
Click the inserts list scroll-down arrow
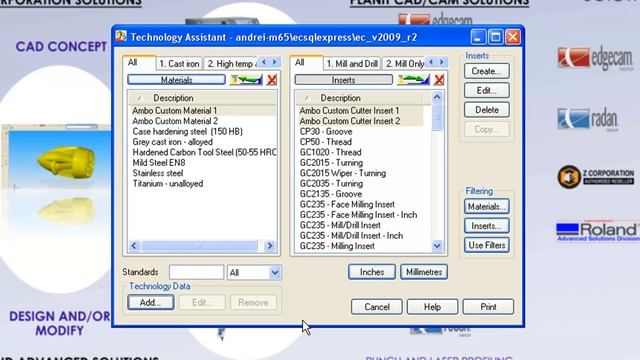click(x=437, y=246)
